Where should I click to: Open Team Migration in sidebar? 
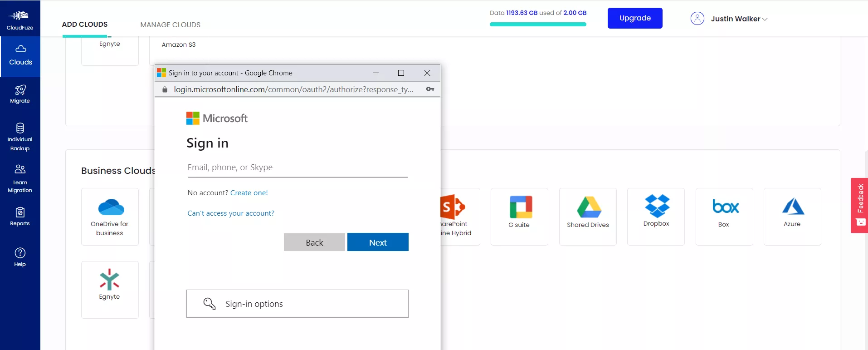click(20, 179)
